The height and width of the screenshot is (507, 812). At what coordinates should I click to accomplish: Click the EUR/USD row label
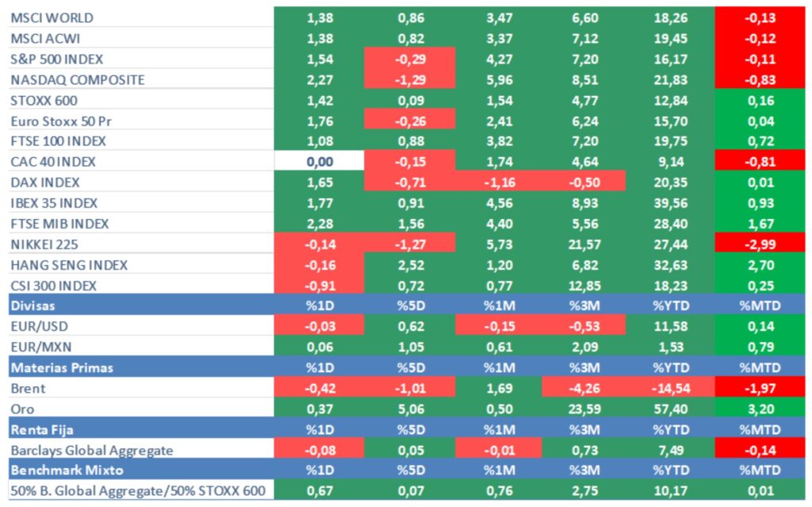(40, 326)
